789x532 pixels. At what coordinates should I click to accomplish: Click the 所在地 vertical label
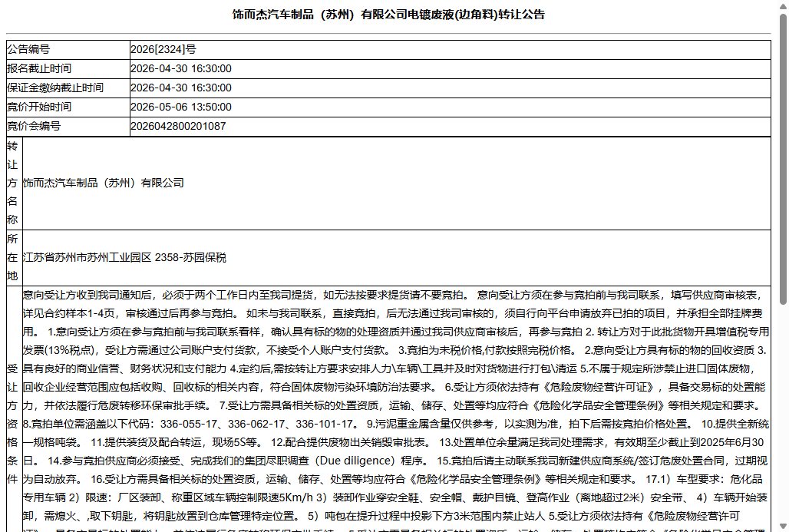12,257
